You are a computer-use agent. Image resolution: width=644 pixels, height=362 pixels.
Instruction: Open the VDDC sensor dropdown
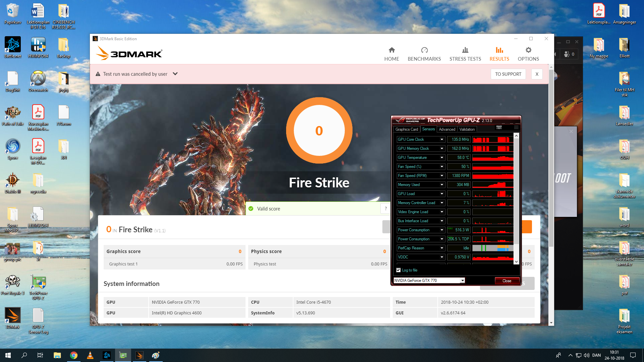click(x=442, y=257)
